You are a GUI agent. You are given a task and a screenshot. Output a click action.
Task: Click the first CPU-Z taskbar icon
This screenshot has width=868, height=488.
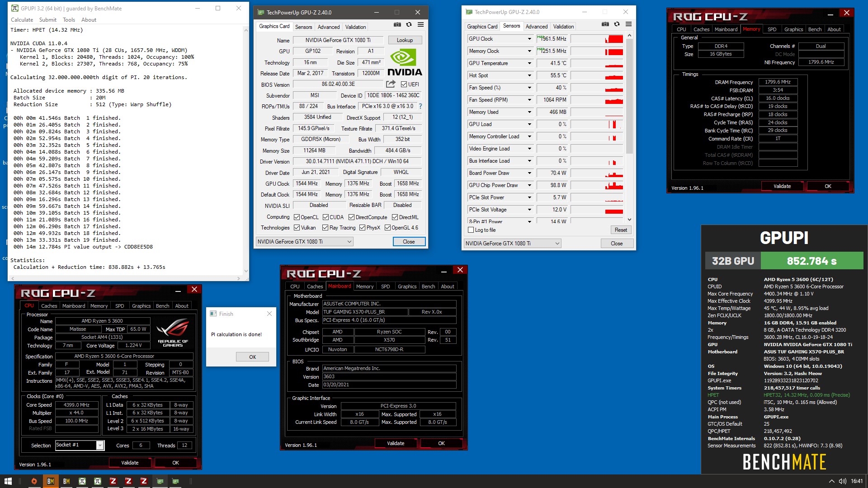click(x=113, y=481)
